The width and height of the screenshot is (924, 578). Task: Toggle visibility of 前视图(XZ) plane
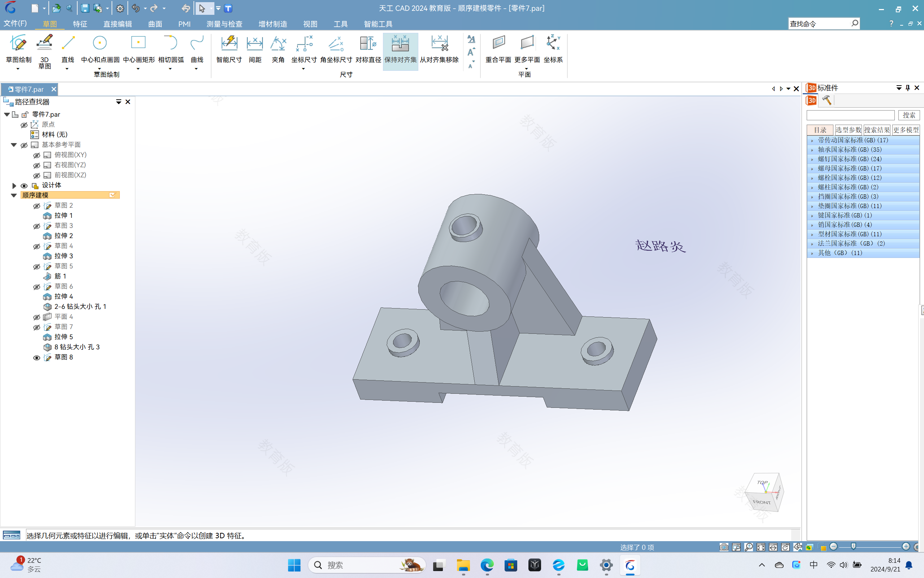click(37, 175)
